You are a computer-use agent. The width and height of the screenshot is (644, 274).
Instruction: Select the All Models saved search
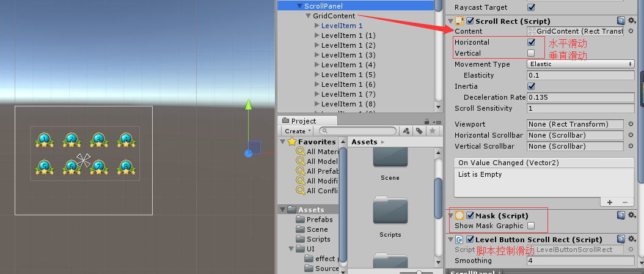tap(317, 161)
